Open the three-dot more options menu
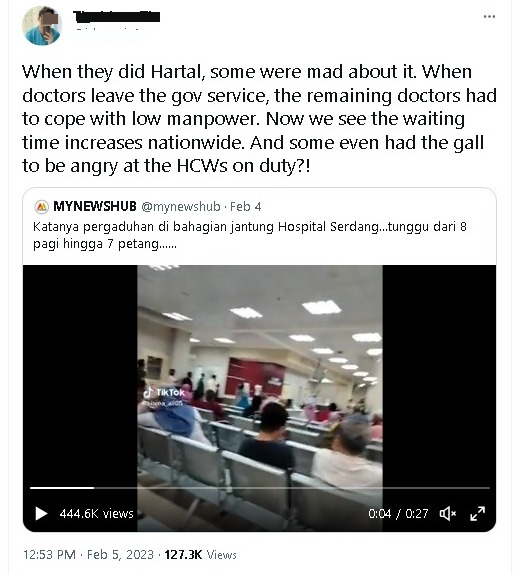The image size is (527, 574). [489, 16]
